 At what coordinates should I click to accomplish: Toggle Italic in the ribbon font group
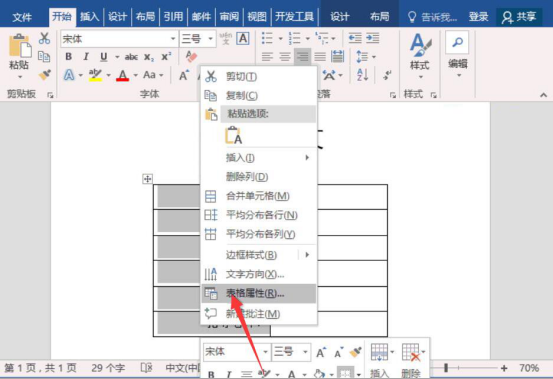[x=86, y=56]
